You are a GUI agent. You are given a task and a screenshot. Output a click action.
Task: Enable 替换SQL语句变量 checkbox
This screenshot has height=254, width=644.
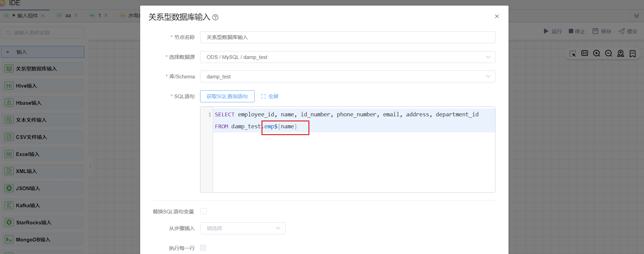click(204, 211)
